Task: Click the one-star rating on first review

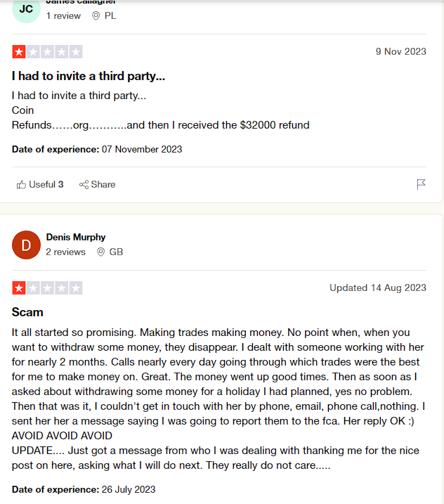Action: [x=47, y=52]
